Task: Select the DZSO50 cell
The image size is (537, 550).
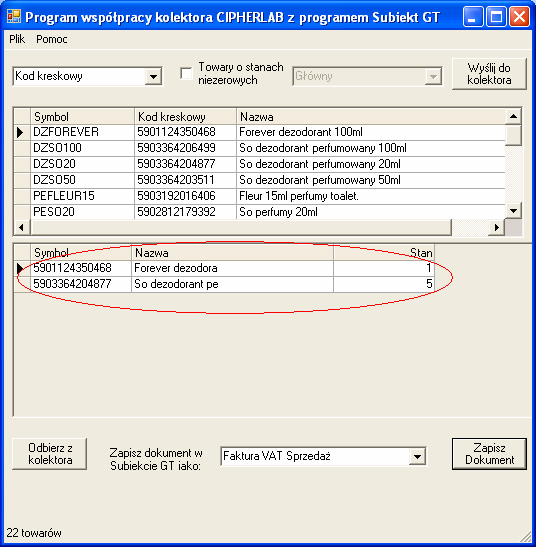Action: 82,180
